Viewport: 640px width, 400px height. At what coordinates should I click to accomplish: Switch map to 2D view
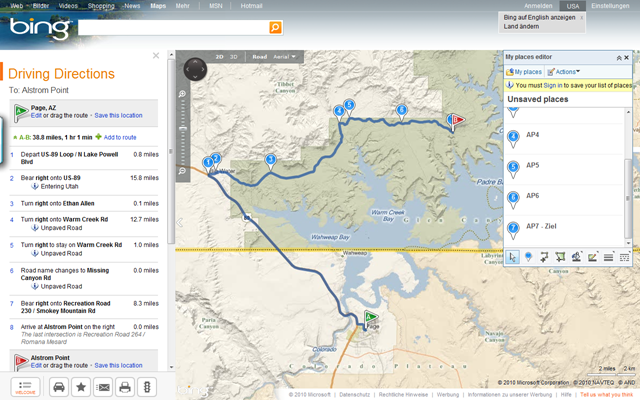click(220, 58)
